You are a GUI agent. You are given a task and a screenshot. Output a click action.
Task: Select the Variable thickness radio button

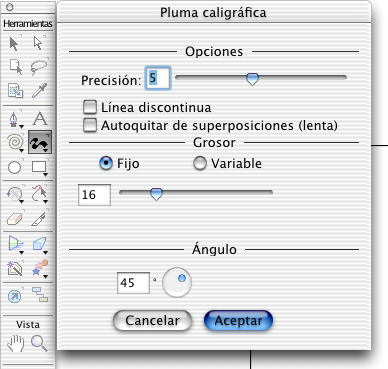coord(200,163)
